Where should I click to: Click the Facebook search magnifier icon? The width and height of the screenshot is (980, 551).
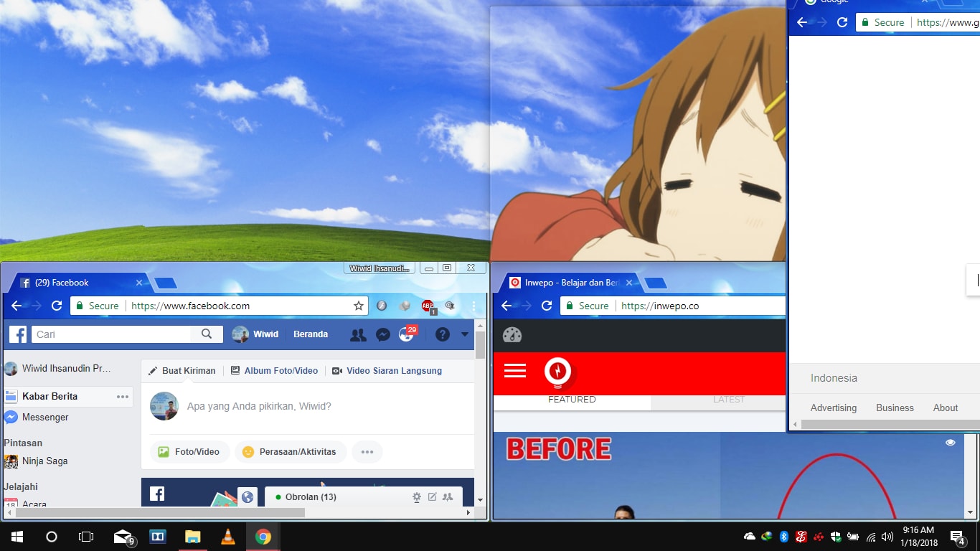(207, 334)
